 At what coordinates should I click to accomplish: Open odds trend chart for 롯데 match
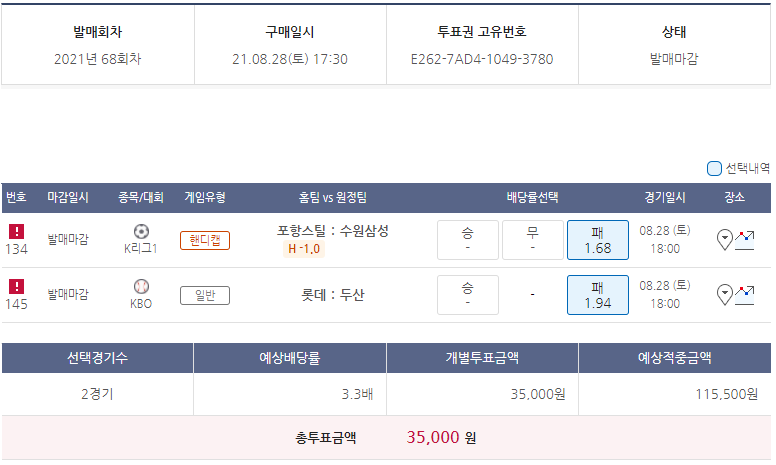pos(745,294)
